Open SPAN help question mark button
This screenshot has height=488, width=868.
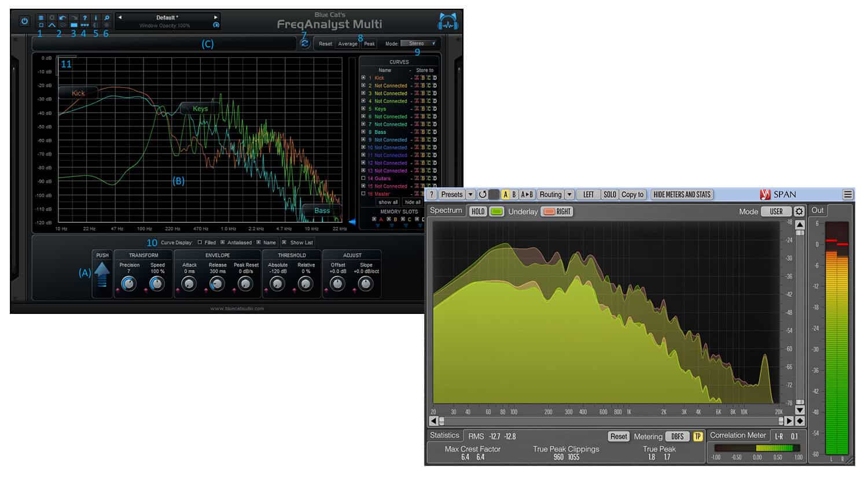(432, 194)
